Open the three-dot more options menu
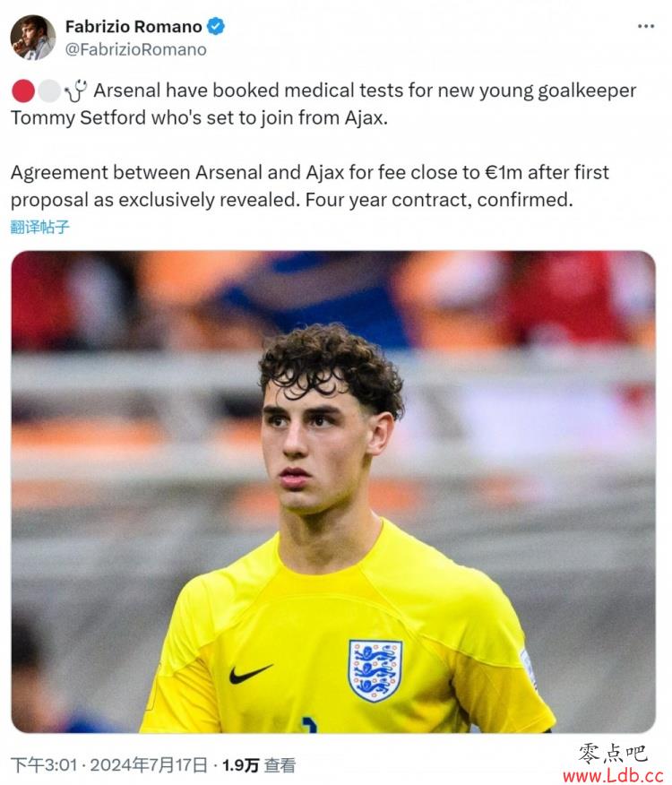The image size is (672, 785). (x=646, y=26)
